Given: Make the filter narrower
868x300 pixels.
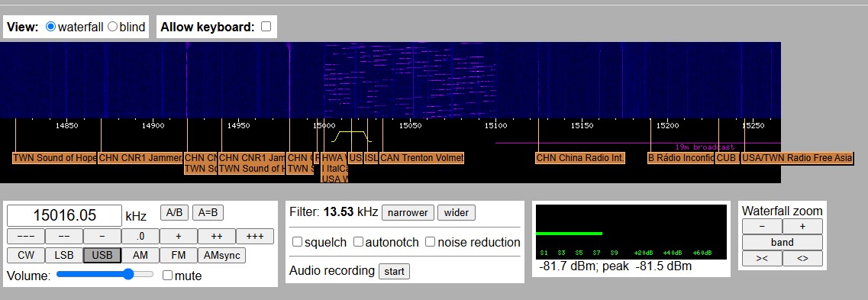Looking at the screenshot, I should tap(408, 212).
